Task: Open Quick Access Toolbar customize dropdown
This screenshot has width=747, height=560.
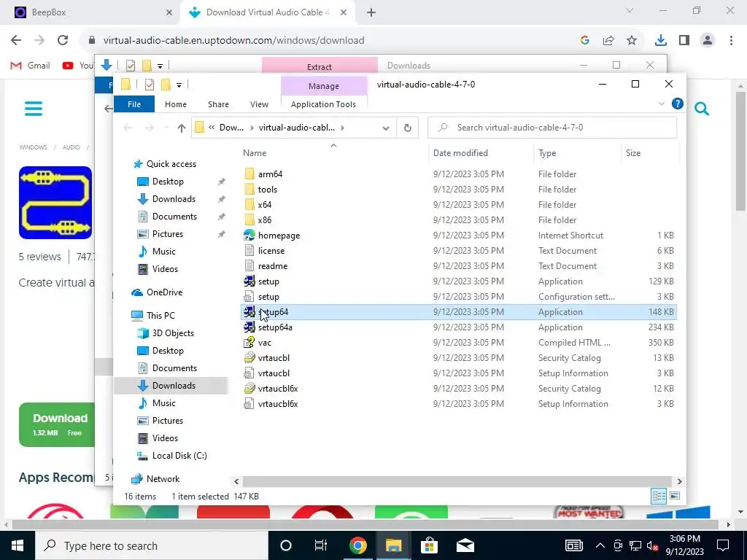Action: 179,85
